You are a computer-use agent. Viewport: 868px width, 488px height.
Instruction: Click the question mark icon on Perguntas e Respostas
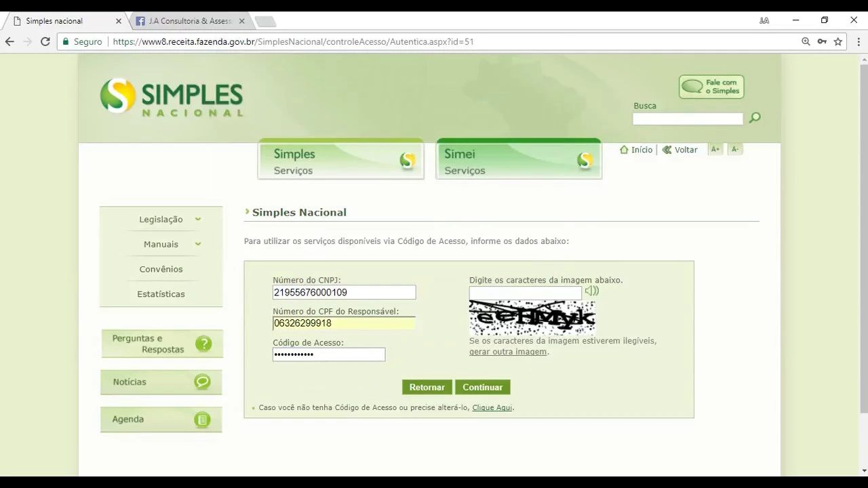(203, 344)
